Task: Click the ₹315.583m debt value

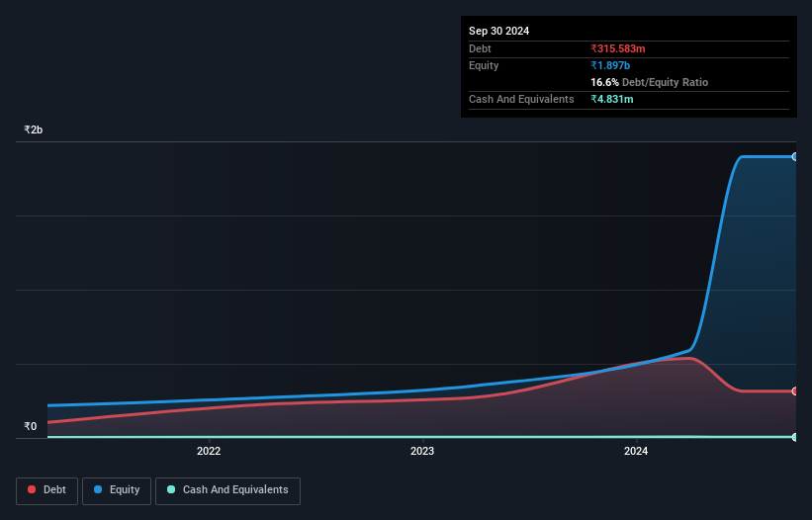Action: pos(618,48)
